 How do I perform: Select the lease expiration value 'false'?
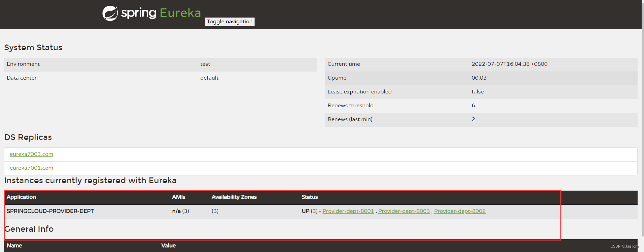pos(477,92)
